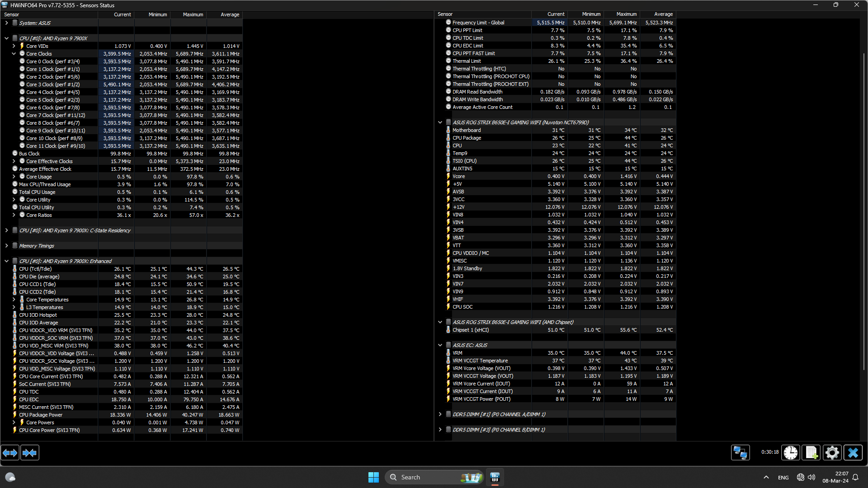Click the clock reset icon
868x488 pixels.
(x=791, y=452)
